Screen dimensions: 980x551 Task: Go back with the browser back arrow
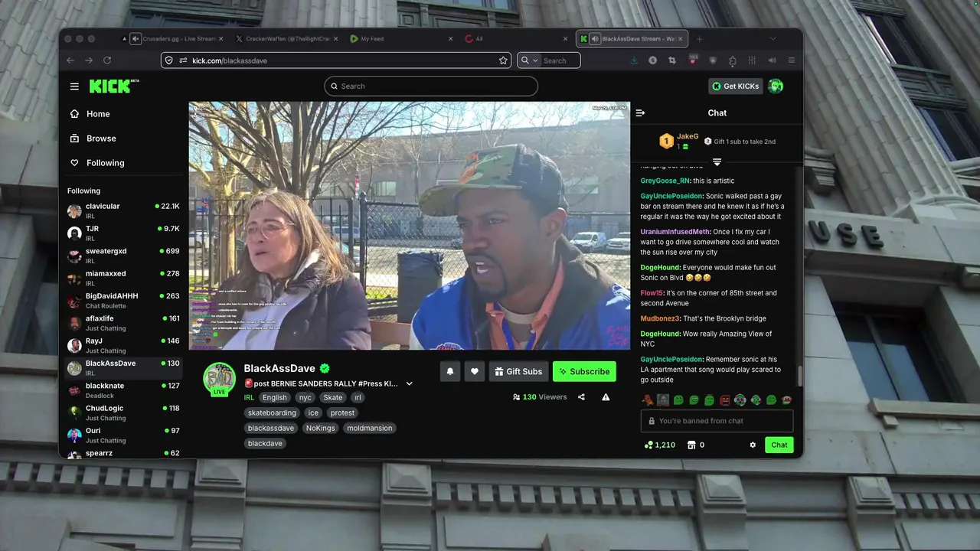[70, 60]
